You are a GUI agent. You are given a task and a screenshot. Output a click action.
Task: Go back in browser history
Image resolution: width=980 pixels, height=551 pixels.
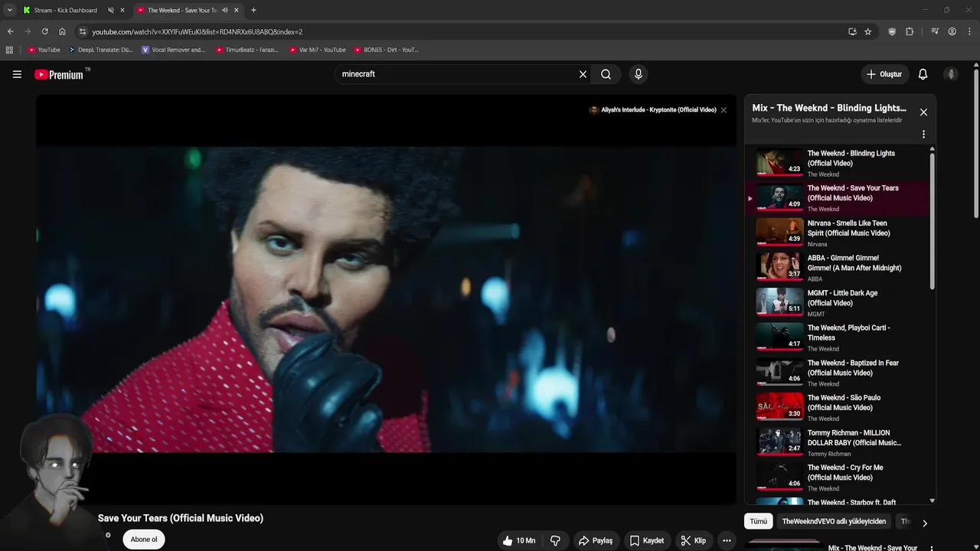pyautogui.click(x=10, y=31)
